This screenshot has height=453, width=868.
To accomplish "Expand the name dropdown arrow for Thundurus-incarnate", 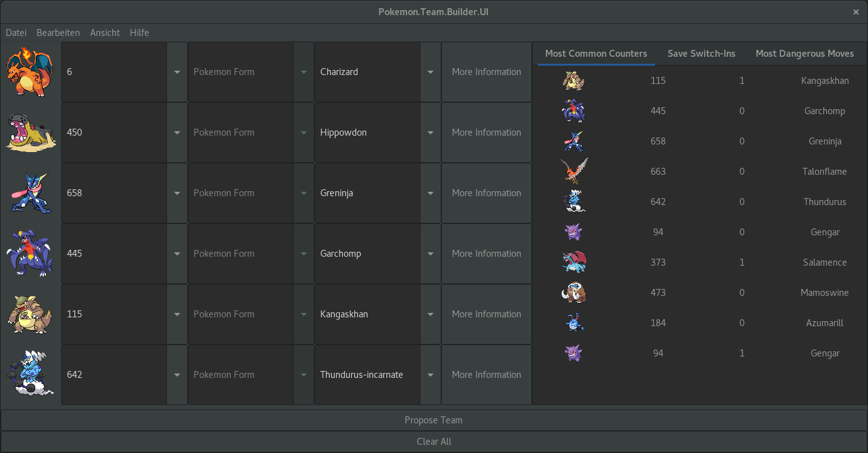I will pyautogui.click(x=431, y=375).
